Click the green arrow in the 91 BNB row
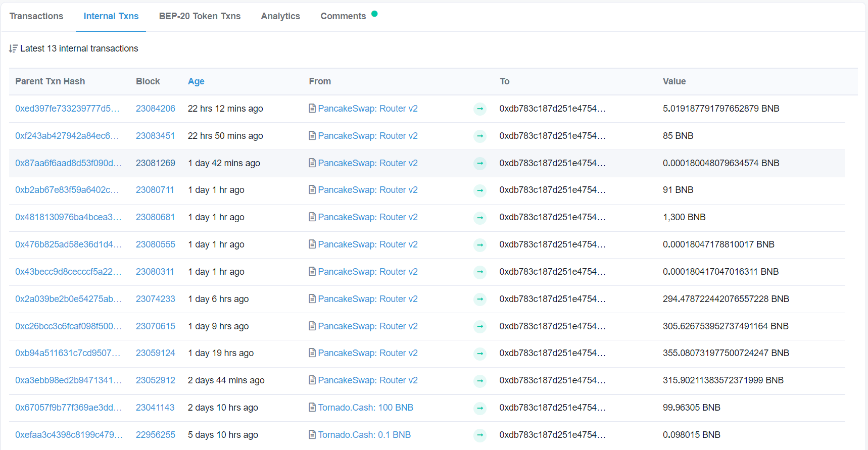This screenshot has height=450, width=868. pos(480,190)
